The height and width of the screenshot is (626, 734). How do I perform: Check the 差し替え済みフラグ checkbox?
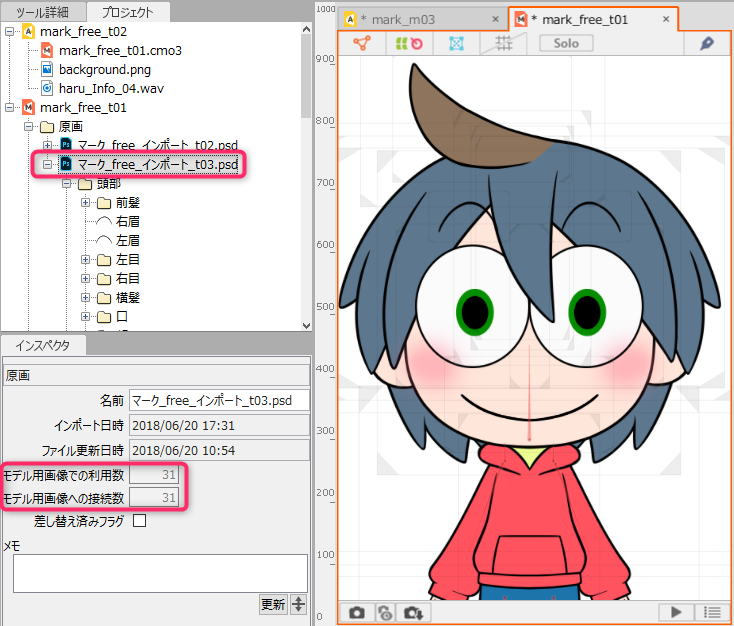coord(140,520)
